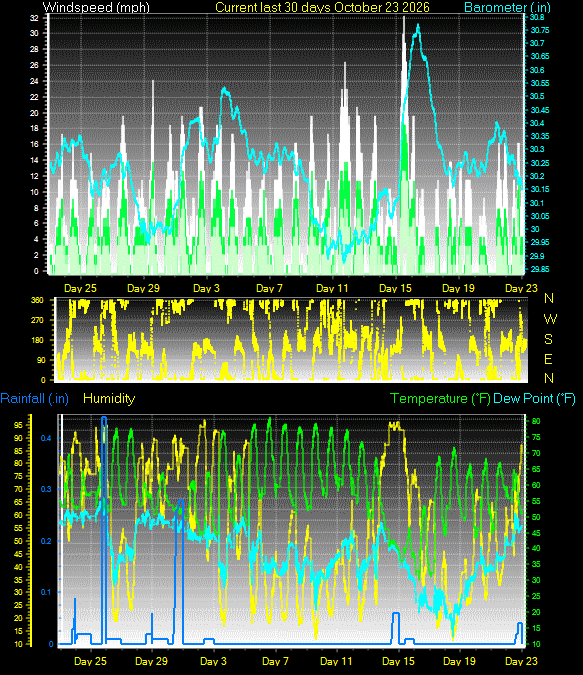Click "0.3" on the rainfall axis
583x675 pixels.
pyautogui.click(x=46, y=489)
